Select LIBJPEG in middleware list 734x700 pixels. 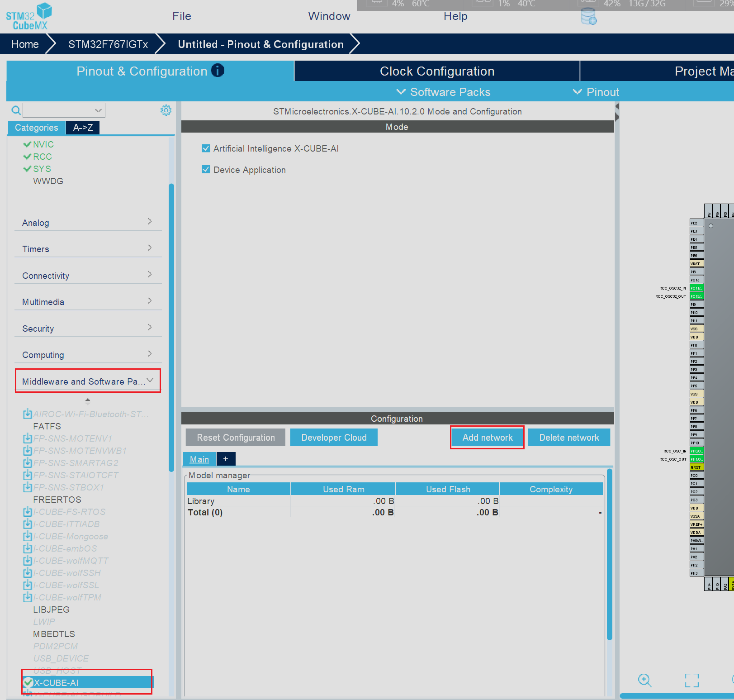tap(52, 610)
